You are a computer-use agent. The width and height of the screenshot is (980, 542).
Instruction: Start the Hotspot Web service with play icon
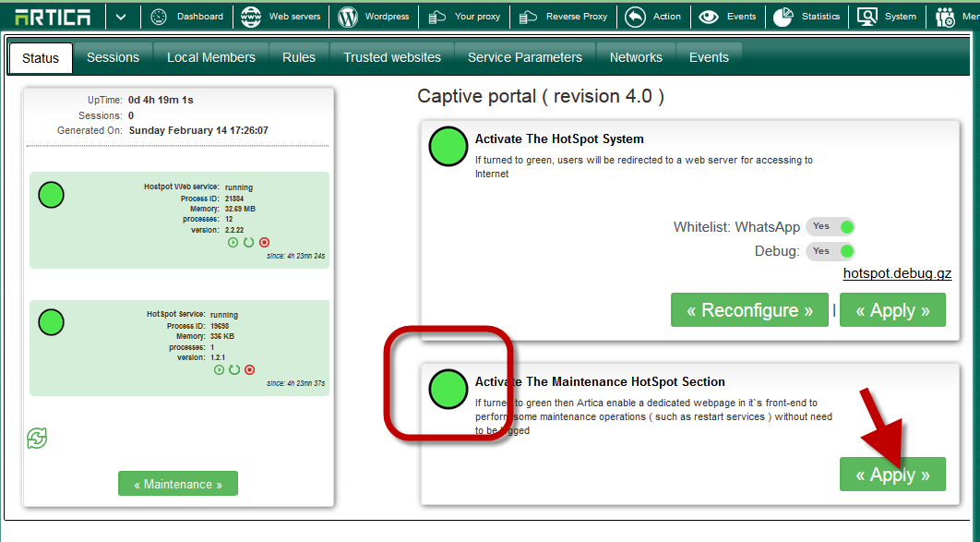coord(233,243)
